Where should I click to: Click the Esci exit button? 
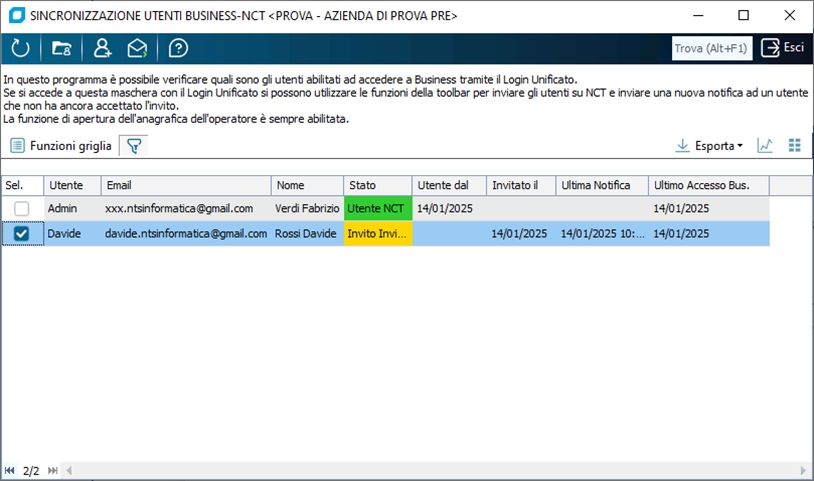pos(783,48)
